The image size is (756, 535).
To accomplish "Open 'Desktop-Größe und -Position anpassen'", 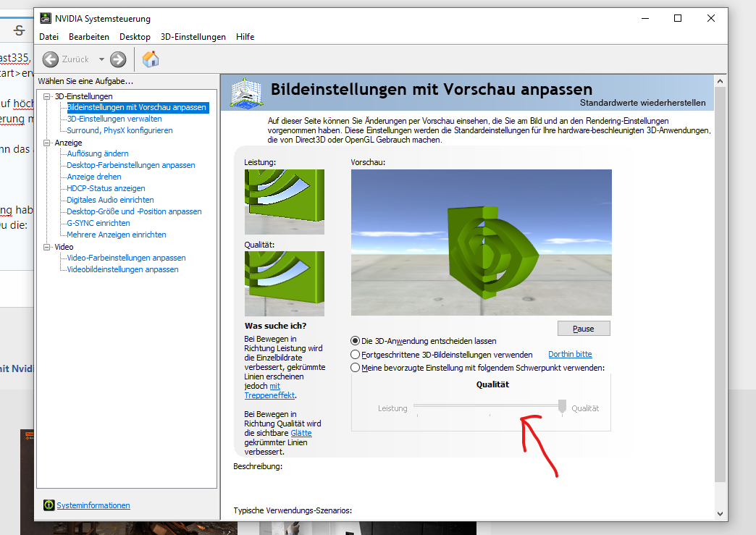I will click(134, 211).
